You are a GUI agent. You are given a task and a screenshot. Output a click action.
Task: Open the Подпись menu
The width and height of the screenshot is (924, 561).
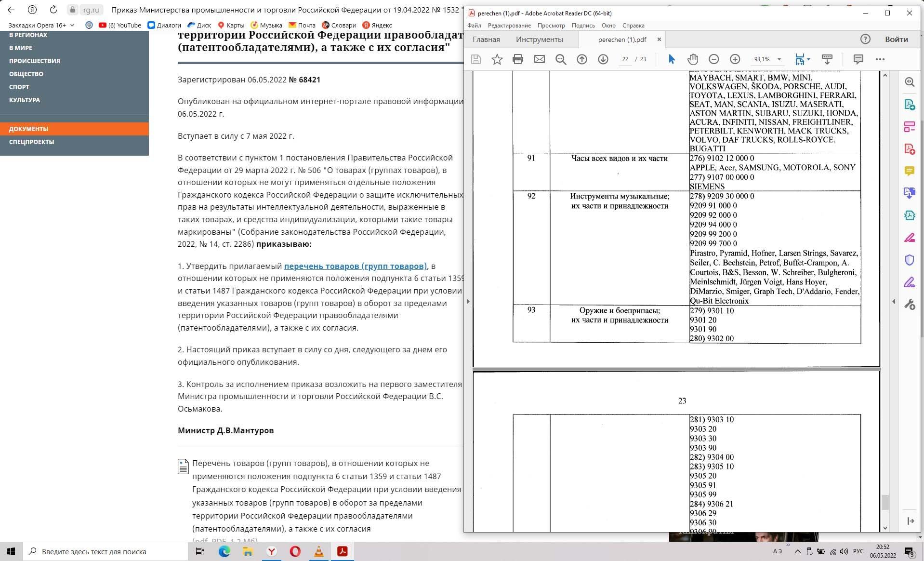tap(583, 26)
